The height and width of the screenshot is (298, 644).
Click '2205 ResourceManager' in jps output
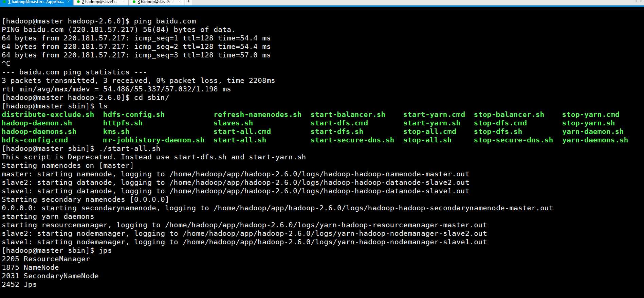point(46,259)
